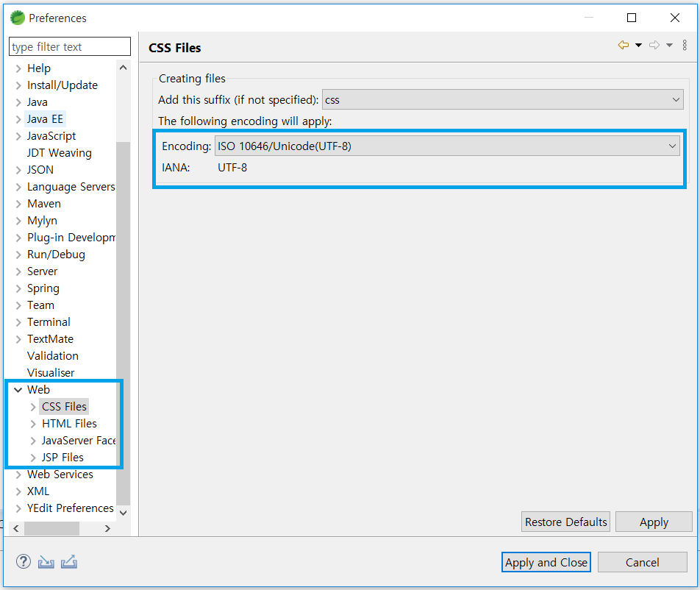
Task: Expand the Install/Update tree node
Action: 18,85
